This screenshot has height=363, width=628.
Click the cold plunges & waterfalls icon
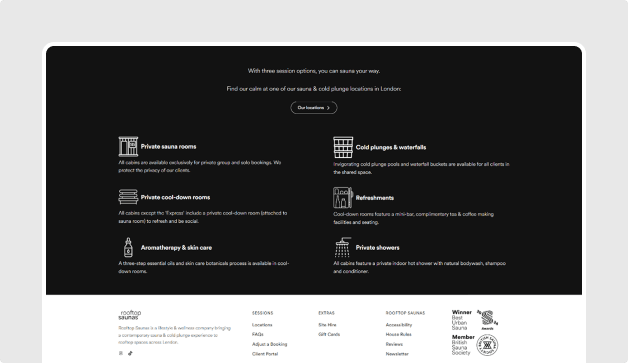click(343, 147)
